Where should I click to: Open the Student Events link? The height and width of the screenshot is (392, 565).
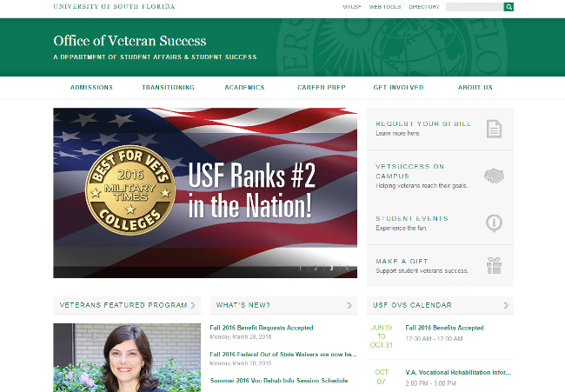tap(412, 218)
